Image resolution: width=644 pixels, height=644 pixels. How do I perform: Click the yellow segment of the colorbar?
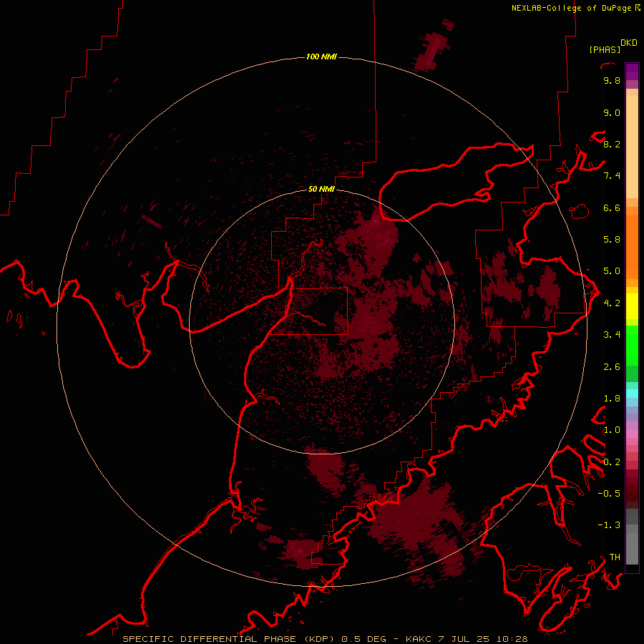[x=632, y=306]
